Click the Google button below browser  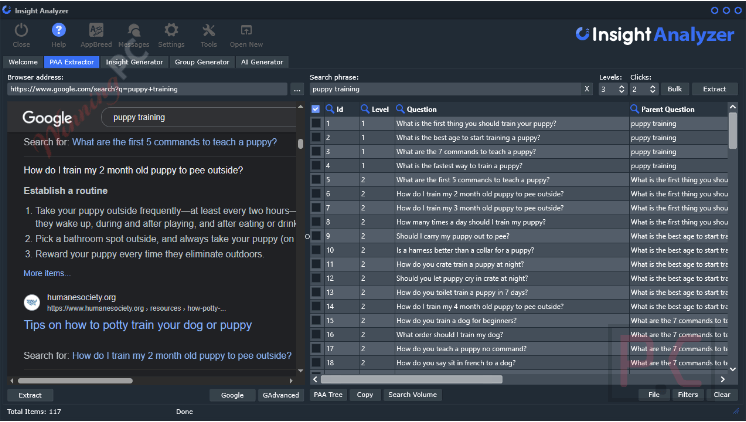pos(232,395)
